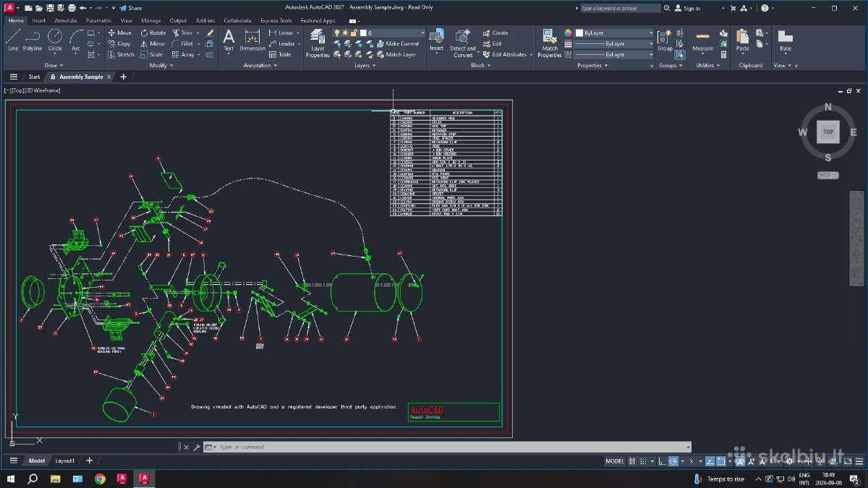The width and height of the screenshot is (868, 488).
Task: Click the Share button
Action: pos(131,8)
